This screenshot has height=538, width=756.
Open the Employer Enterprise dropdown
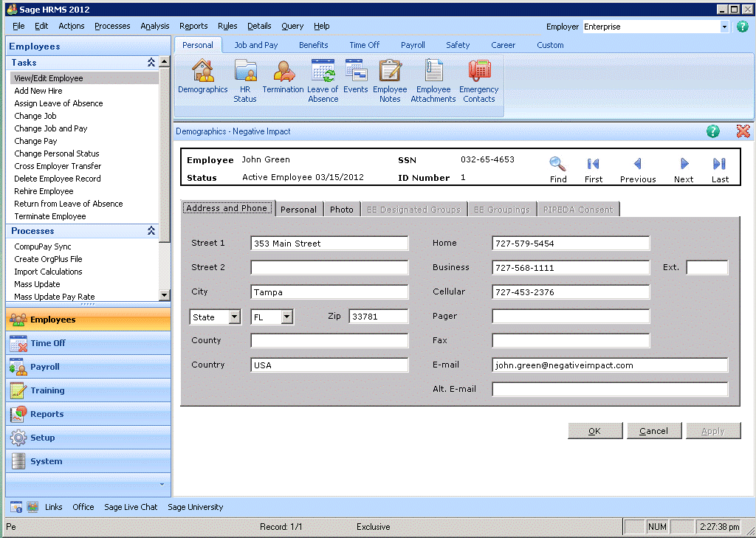point(724,27)
